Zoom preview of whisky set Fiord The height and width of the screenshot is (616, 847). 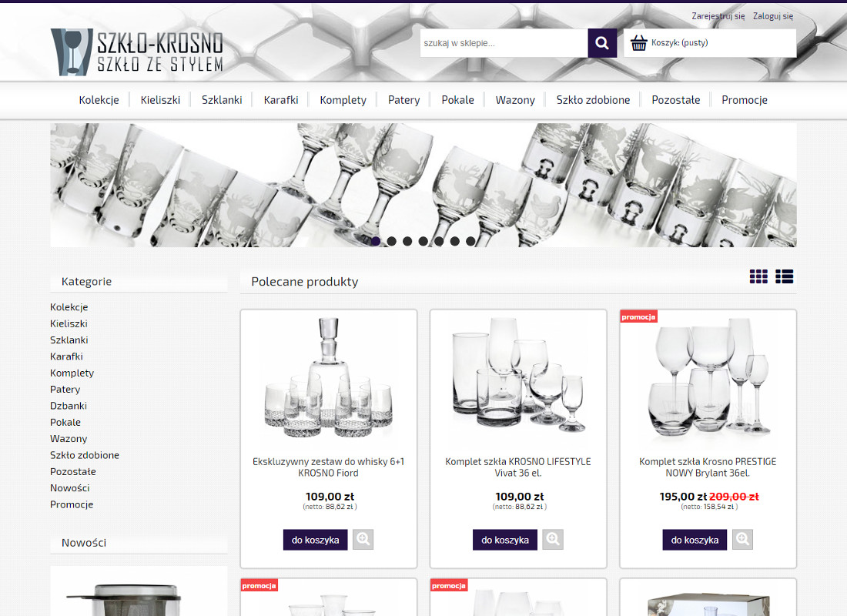point(363,539)
